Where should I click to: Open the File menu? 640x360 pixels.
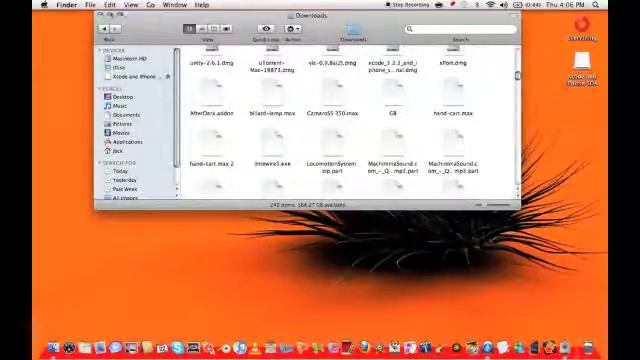click(x=90, y=5)
